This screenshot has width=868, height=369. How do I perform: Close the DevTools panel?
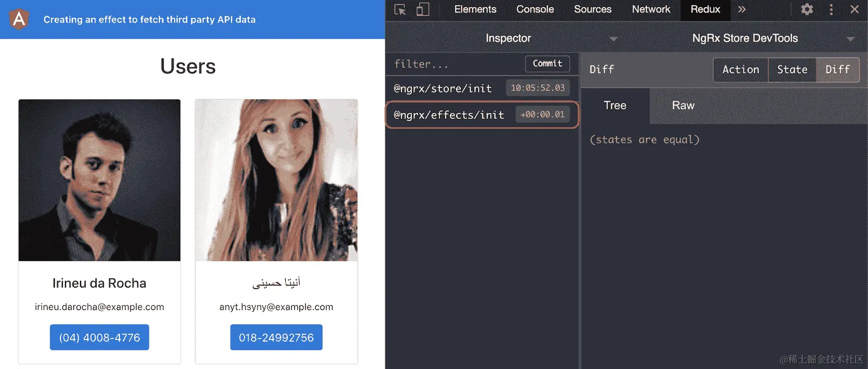coord(855,9)
